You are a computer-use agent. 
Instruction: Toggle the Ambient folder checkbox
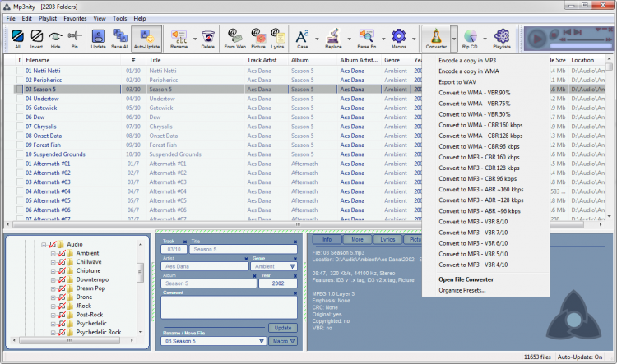coord(62,253)
